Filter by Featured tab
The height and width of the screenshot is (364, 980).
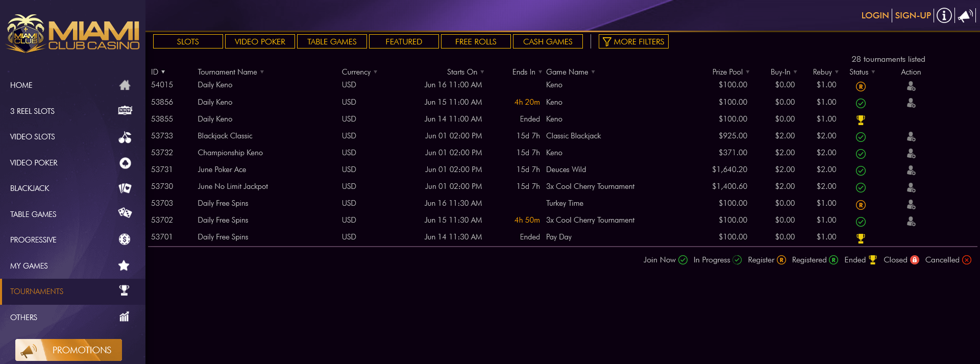404,41
